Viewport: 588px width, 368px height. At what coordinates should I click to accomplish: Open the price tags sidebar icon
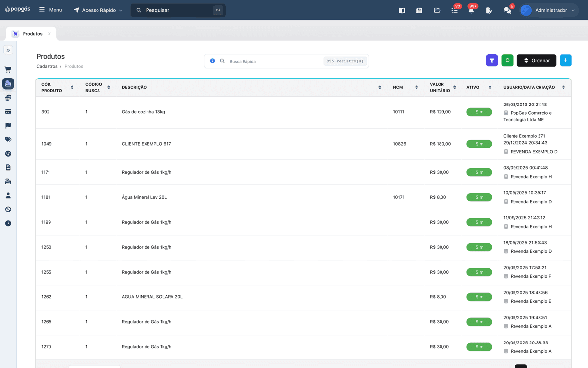(x=8, y=139)
